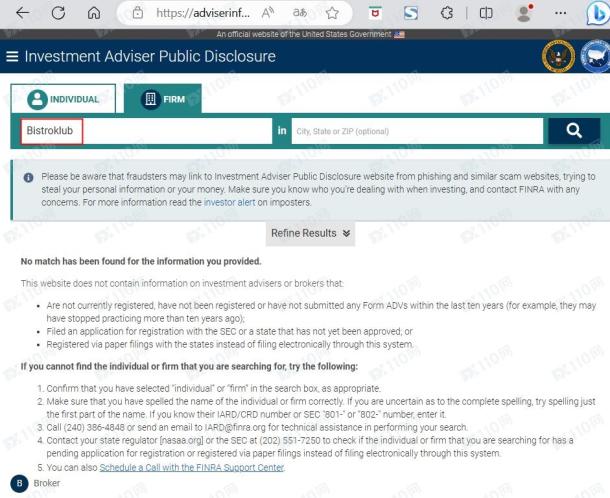
Task: Add page to favorites with star icon
Action: pos(332,13)
